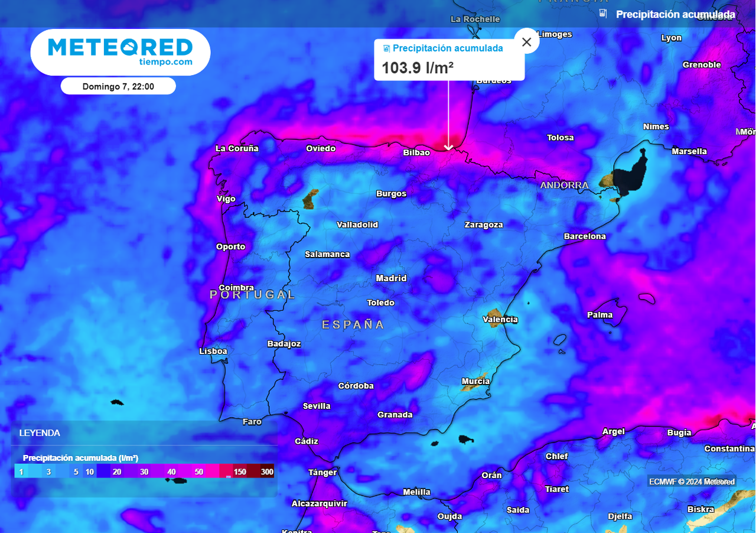The width and height of the screenshot is (756, 533).
Task: Click the Valencia city label
Action: pyautogui.click(x=500, y=319)
